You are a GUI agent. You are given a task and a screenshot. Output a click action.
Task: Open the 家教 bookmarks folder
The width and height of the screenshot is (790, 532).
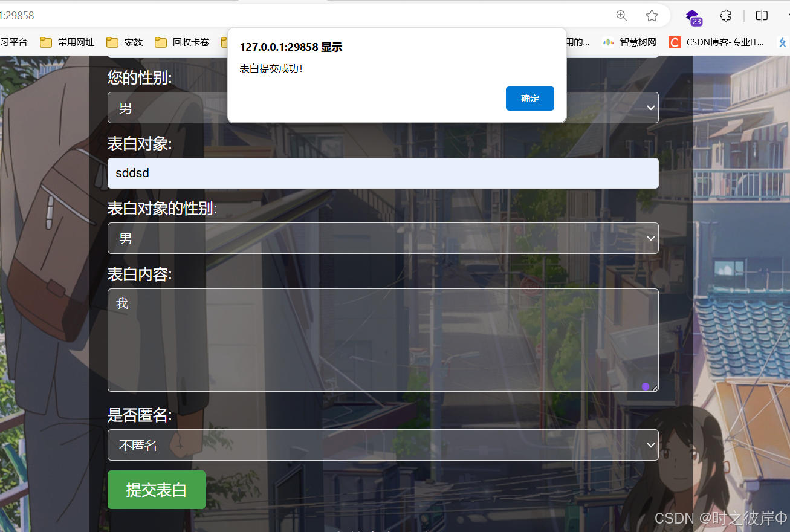[x=125, y=42]
